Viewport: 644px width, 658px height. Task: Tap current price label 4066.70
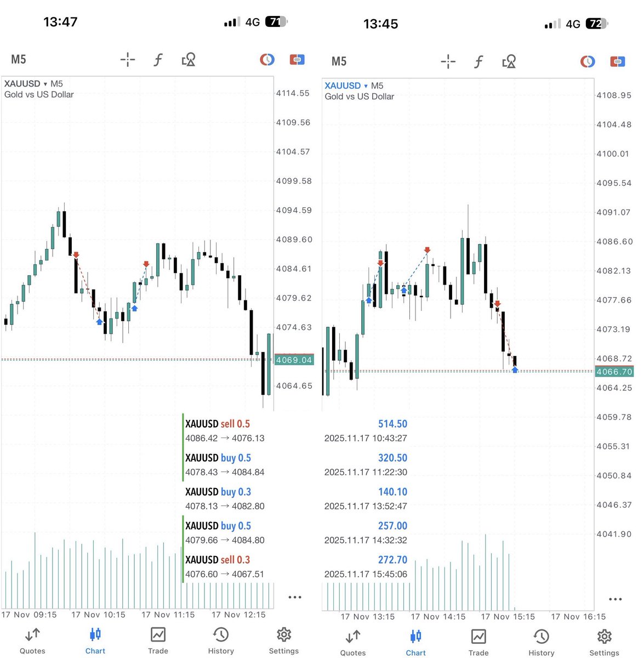614,372
